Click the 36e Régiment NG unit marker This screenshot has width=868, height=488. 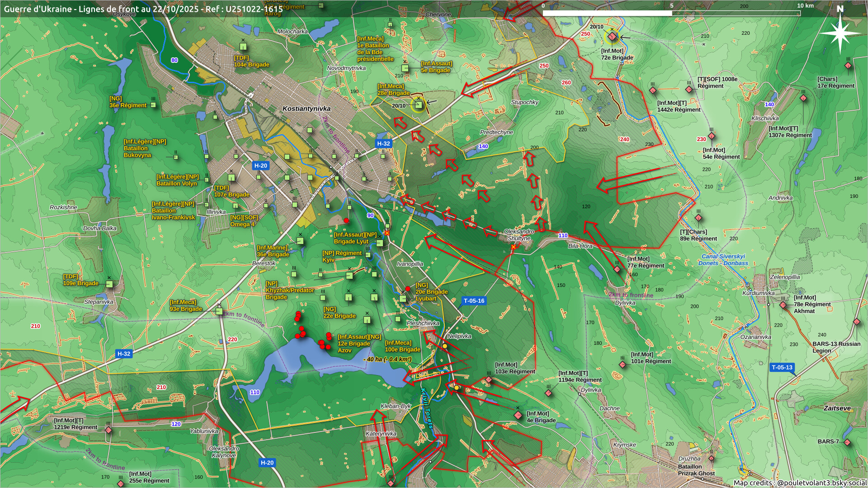153,105
